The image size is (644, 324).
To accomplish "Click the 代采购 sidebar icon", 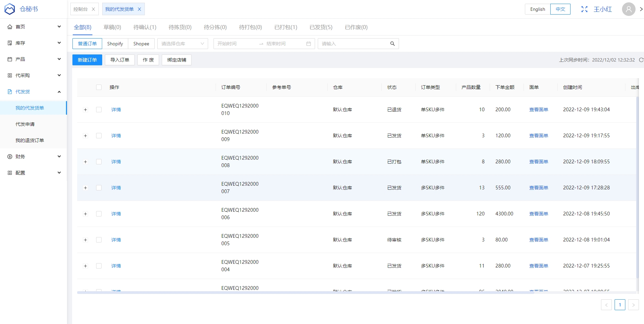I will coord(10,75).
